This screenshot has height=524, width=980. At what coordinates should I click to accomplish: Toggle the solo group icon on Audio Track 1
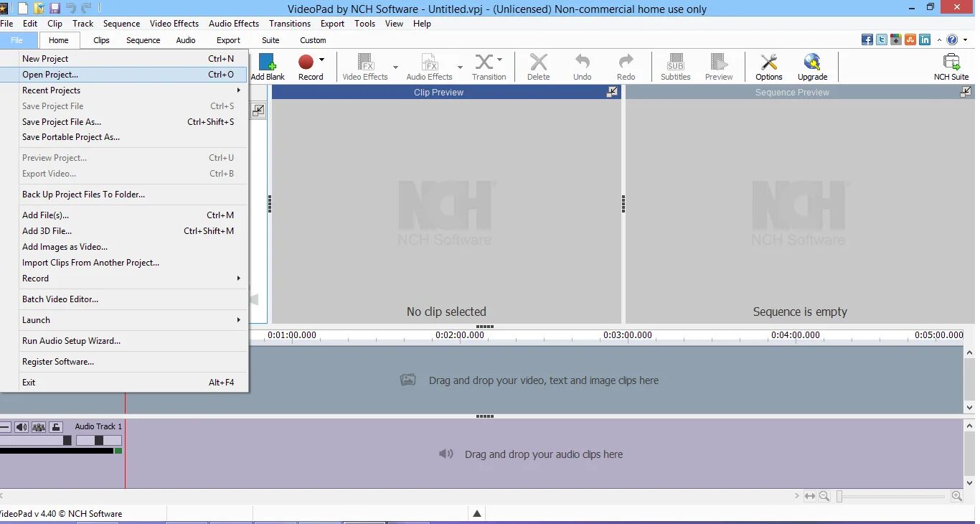38,427
